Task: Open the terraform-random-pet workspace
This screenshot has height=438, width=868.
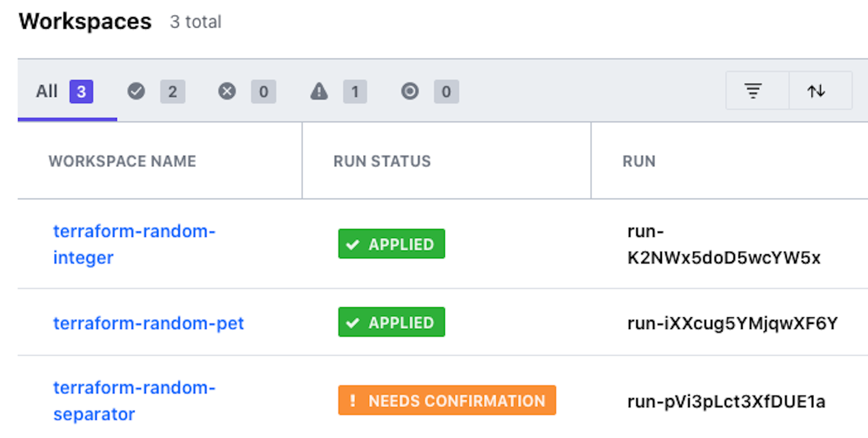Action: [149, 322]
